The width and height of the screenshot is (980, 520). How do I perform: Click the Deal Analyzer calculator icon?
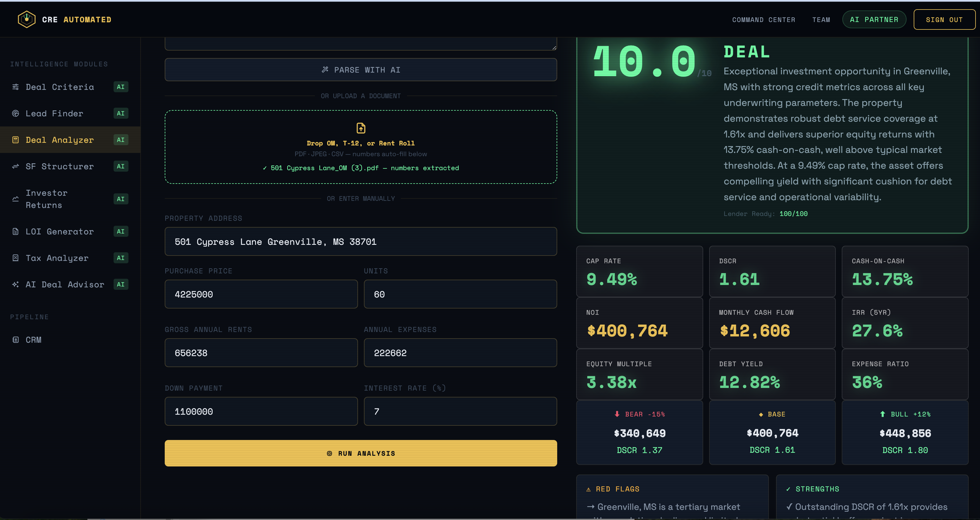pyautogui.click(x=15, y=140)
